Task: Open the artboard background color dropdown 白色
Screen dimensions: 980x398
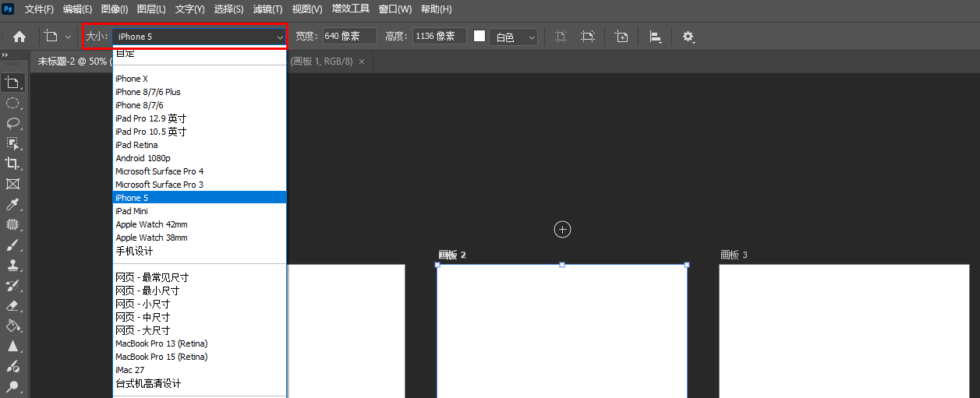Action: pos(514,37)
